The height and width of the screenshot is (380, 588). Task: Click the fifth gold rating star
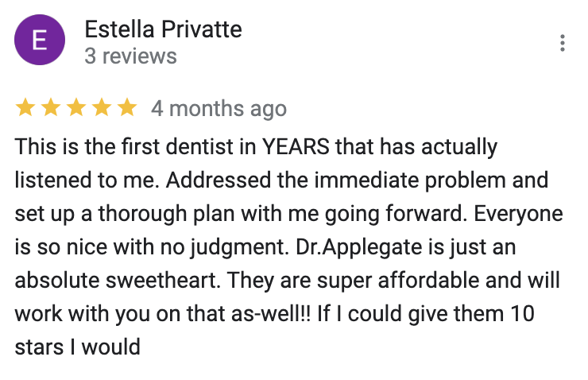(126, 108)
